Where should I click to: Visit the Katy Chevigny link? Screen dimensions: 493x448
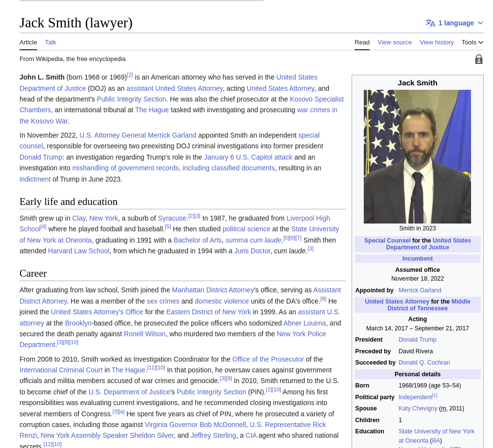pyautogui.click(x=418, y=408)
